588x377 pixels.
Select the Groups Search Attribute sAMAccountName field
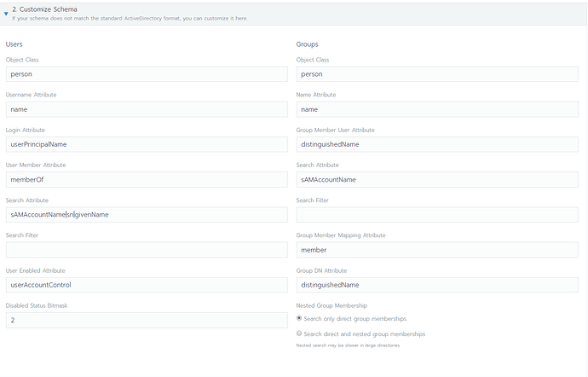437,179
